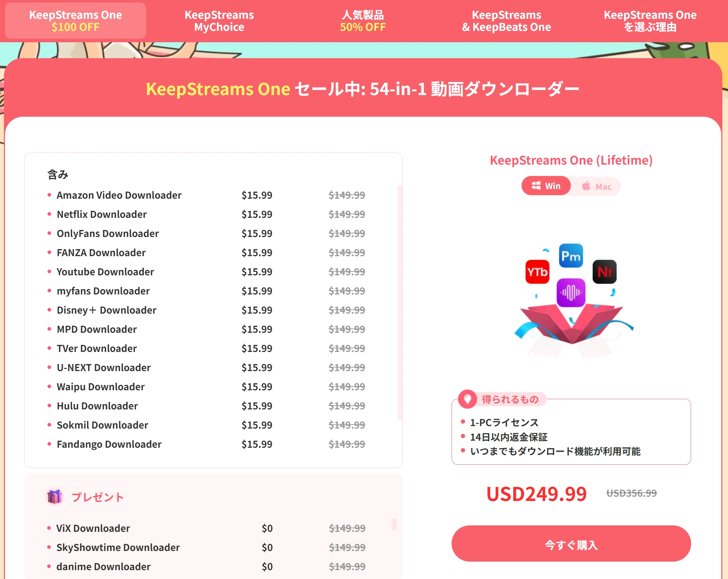This screenshot has height=579, width=728.
Task: Click Netflix Downloader list item
Action: coord(101,214)
